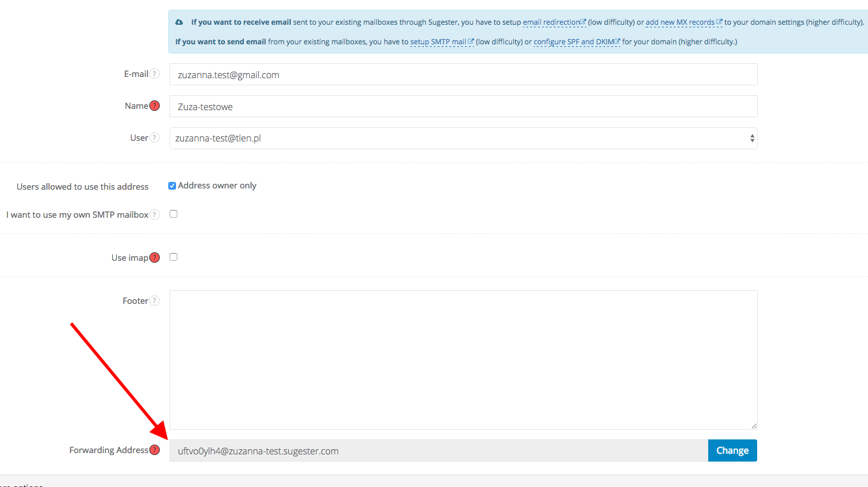Open the User dropdown showing zuzanna-test@tlen.pl

click(x=463, y=138)
